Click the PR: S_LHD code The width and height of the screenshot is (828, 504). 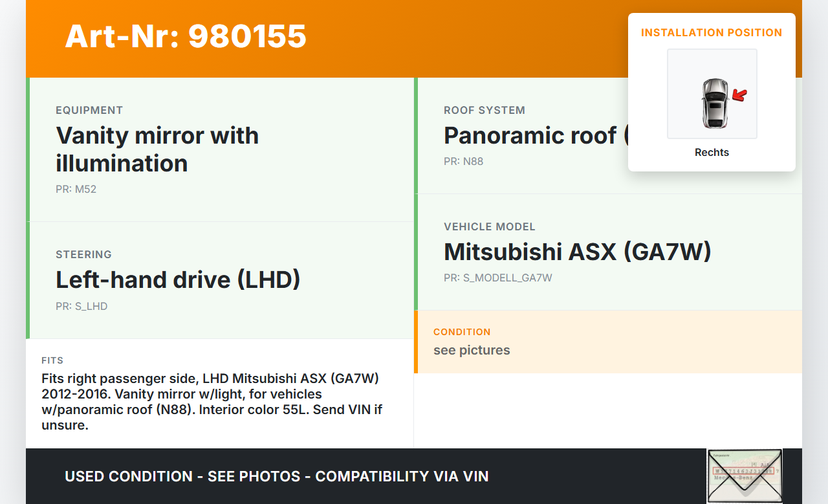point(82,306)
